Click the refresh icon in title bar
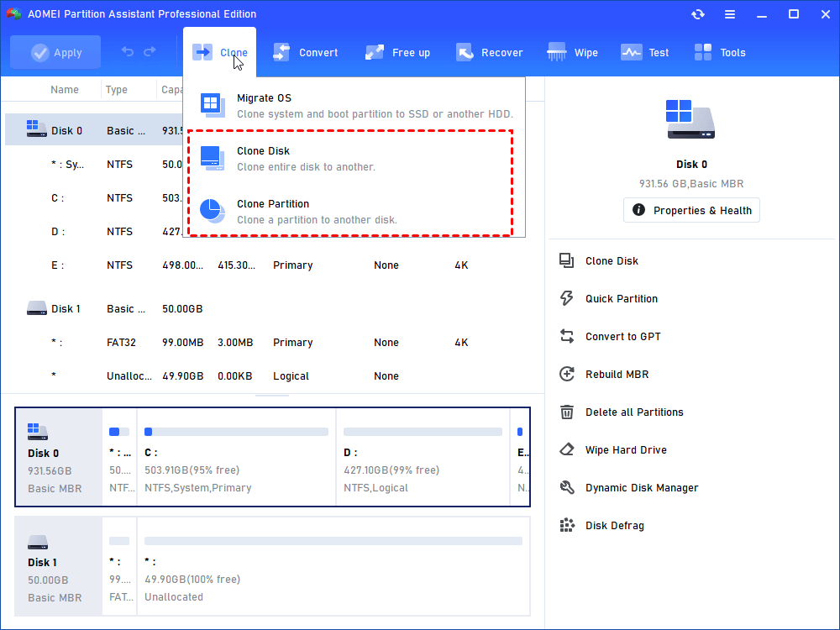 697,14
